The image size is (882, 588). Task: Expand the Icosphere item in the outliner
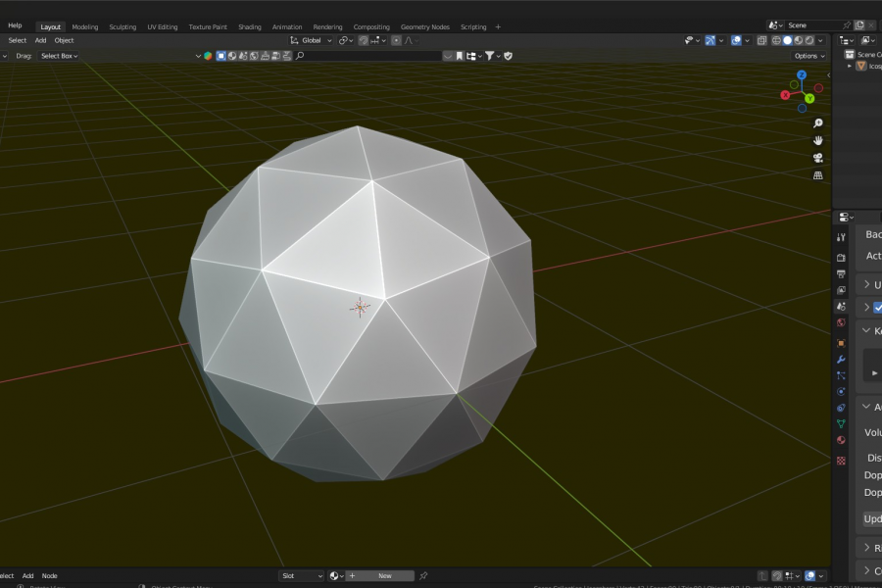point(850,66)
